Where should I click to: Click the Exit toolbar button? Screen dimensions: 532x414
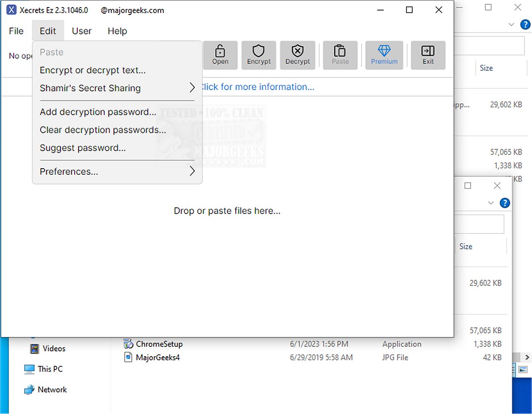pyautogui.click(x=428, y=55)
